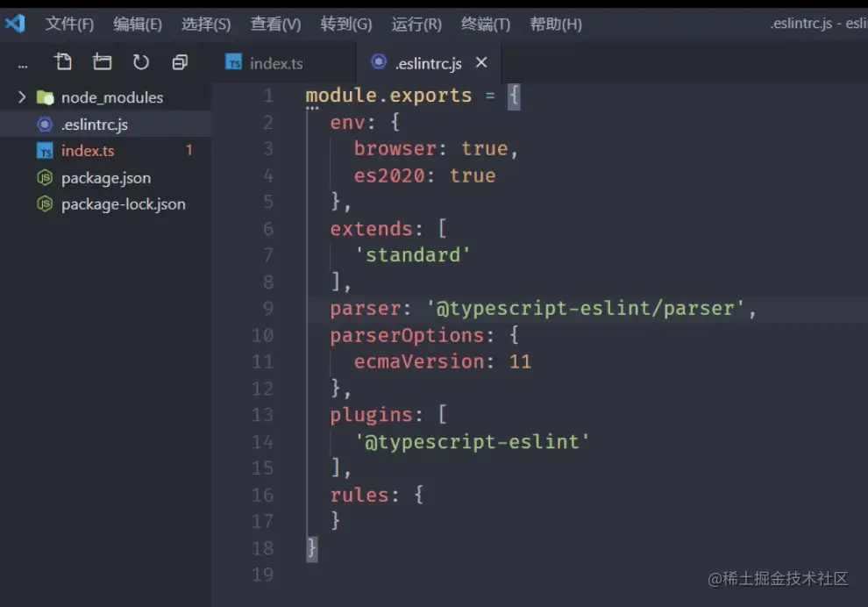Click the ESLint icon on .eslintrc.js tab

(379, 61)
